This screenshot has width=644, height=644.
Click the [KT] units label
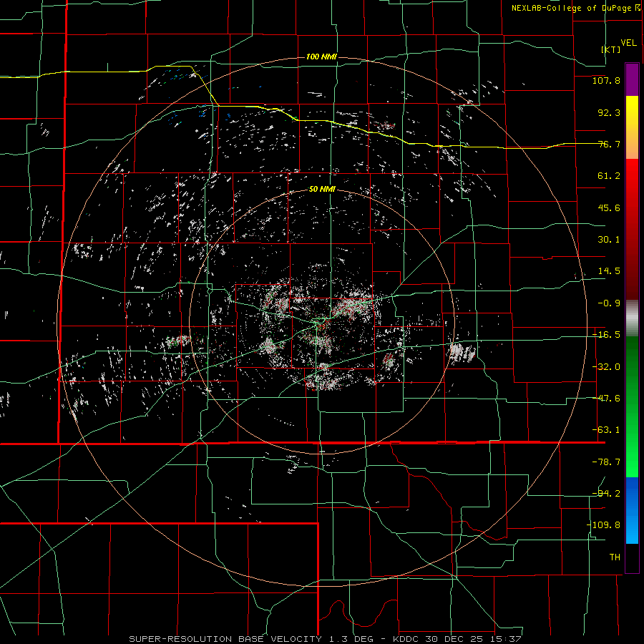click(611, 49)
